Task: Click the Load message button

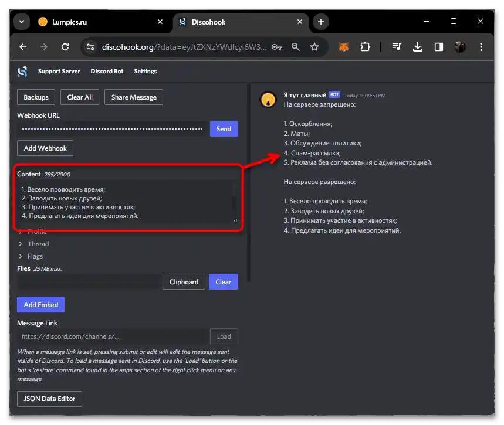Action: click(x=224, y=336)
